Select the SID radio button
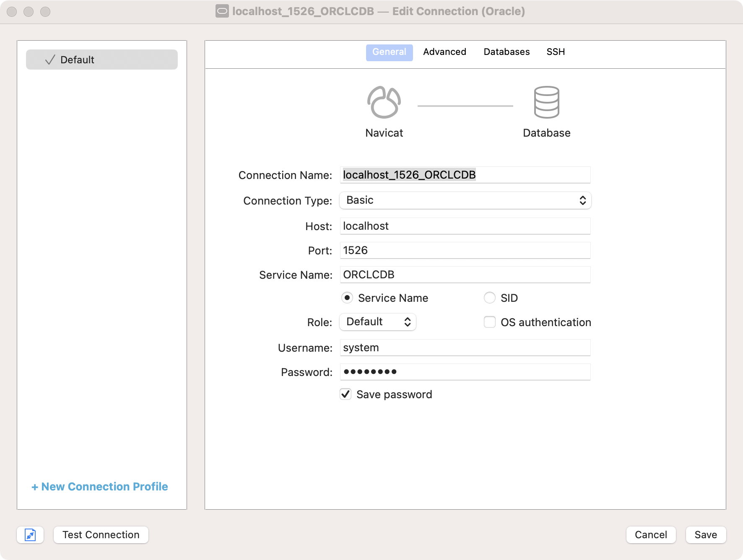Screen dimensions: 743x560 pyautogui.click(x=489, y=298)
